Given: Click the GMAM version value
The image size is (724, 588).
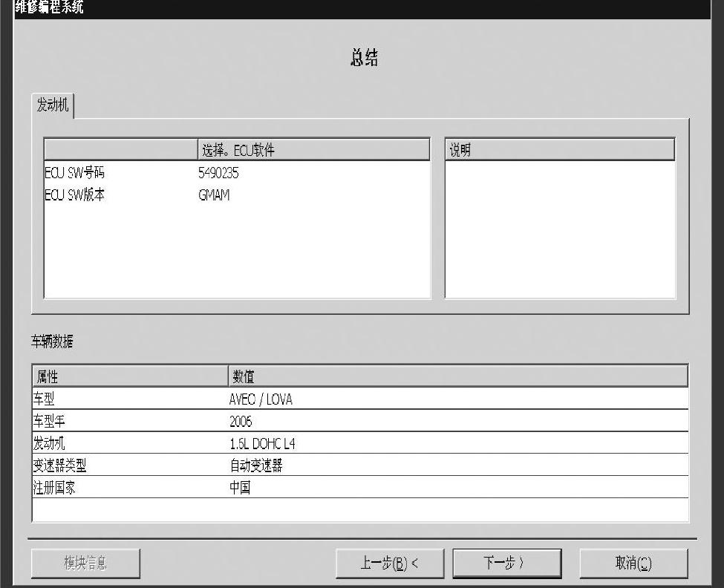Looking at the screenshot, I should 214,196.
